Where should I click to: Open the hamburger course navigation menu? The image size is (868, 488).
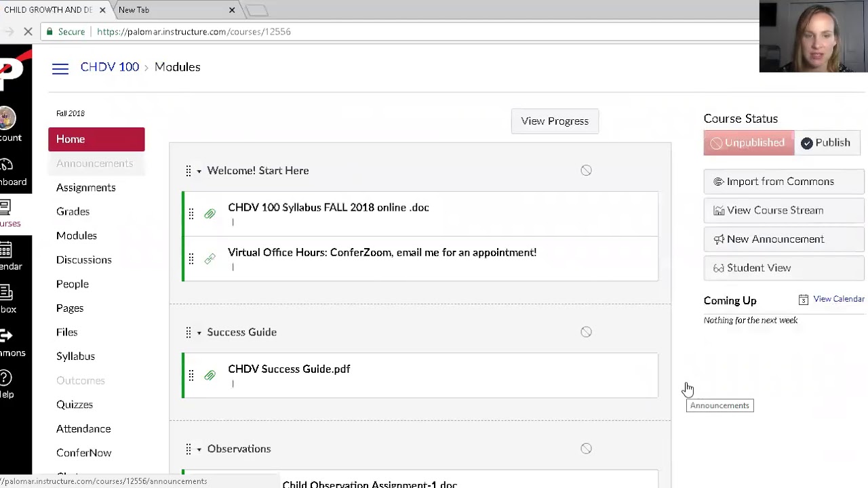click(60, 68)
